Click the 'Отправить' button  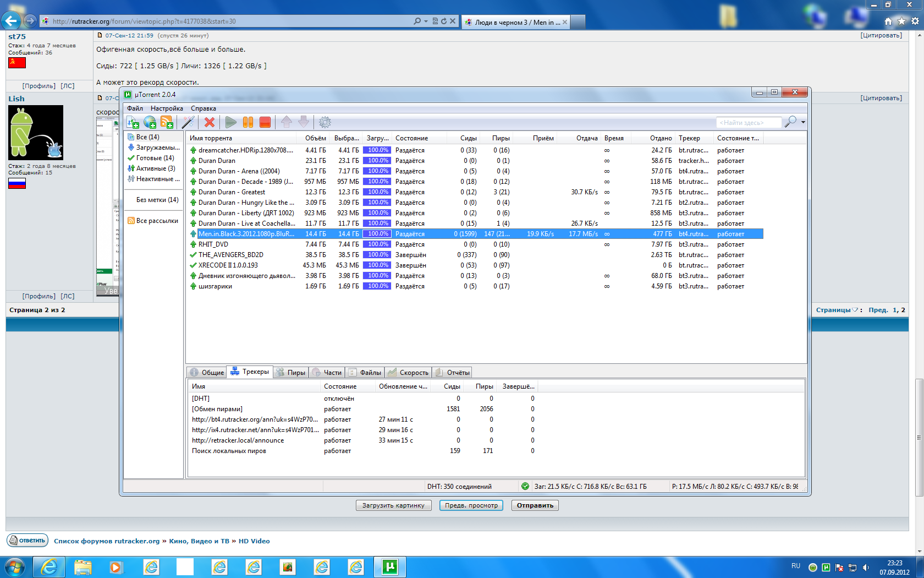pyautogui.click(x=535, y=505)
